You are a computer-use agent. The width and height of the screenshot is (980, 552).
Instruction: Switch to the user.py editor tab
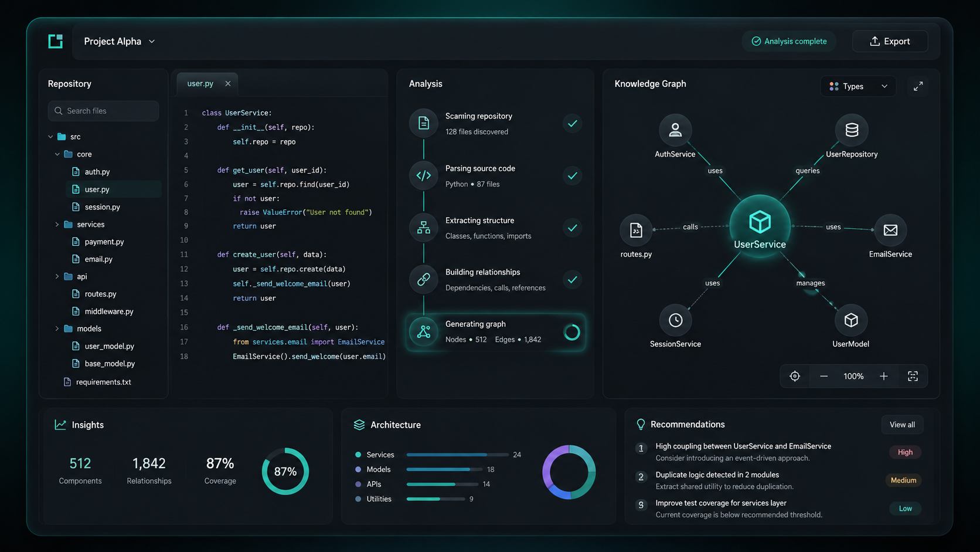[200, 84]
